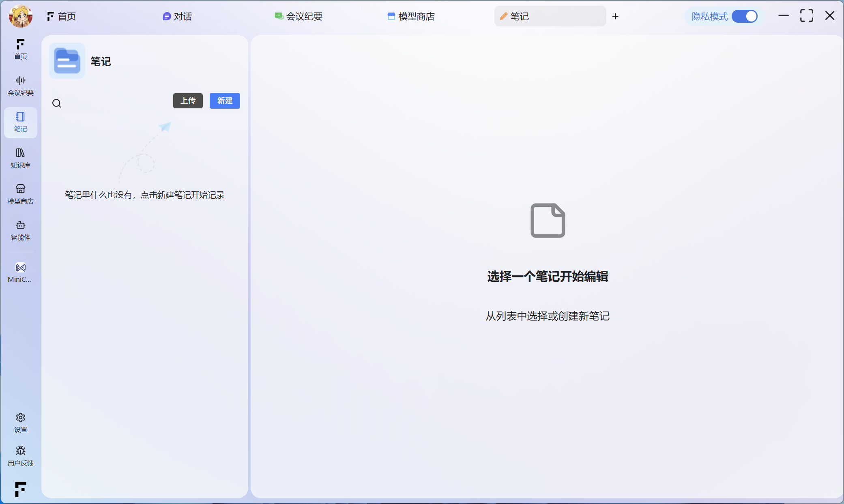Image resolution: width=844 pixels, height=504 pixels.
Task: Click the search magnifier in notes panel
Action: tap(57, 103)
